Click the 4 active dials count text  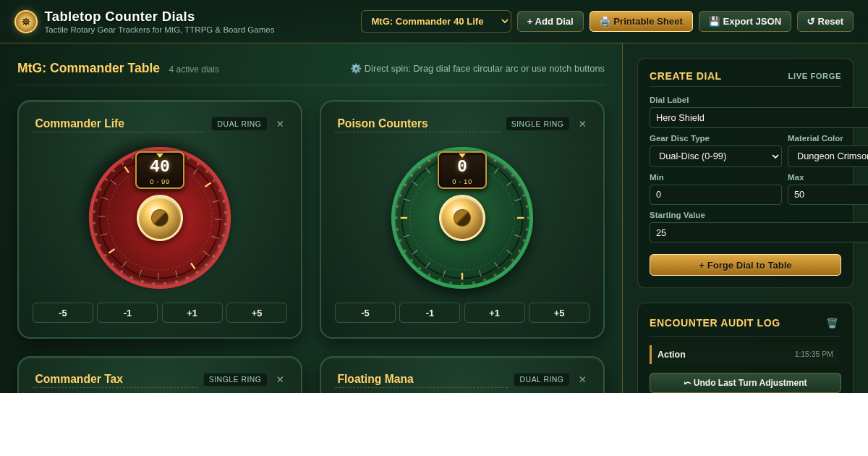point(194,69)
